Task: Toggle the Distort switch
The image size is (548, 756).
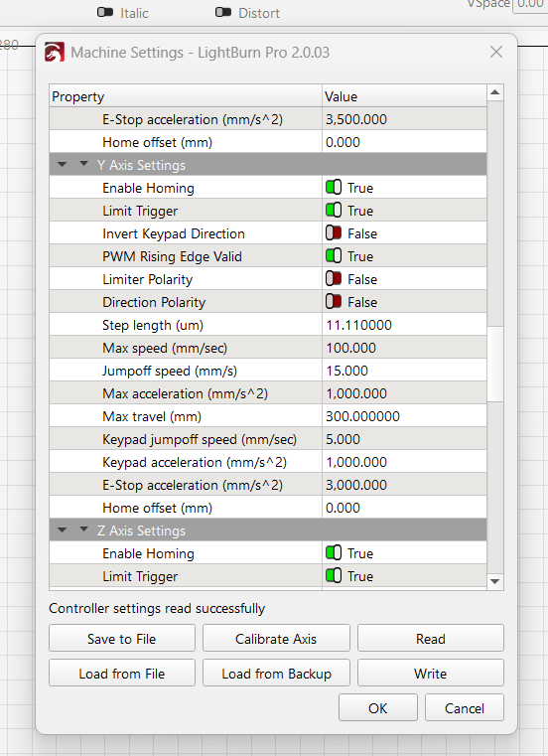Action: pos(223,13)
